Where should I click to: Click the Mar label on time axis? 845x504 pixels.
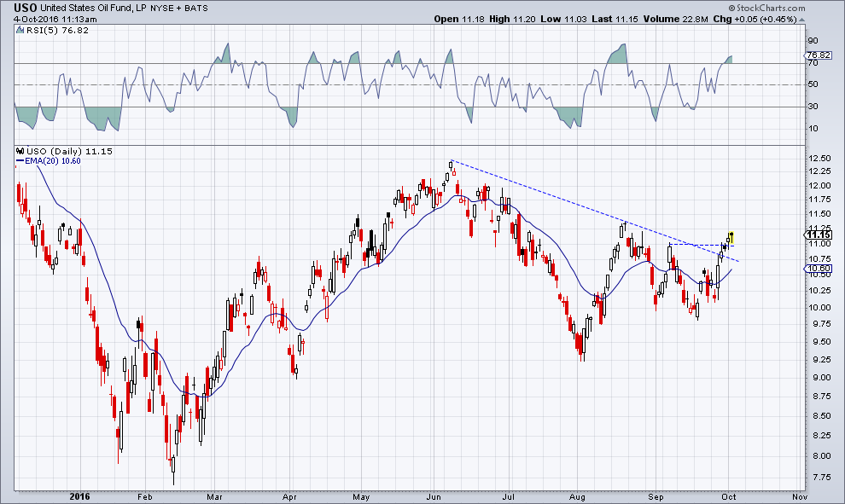pyautogui.click(x=214, y=497)
